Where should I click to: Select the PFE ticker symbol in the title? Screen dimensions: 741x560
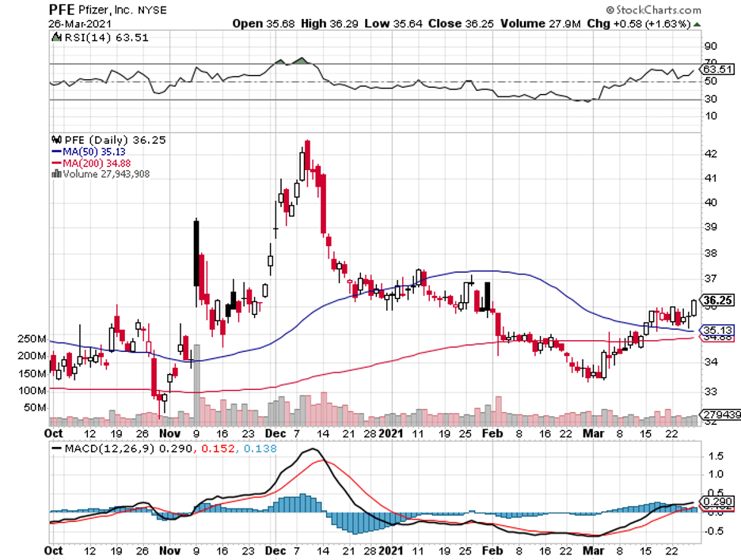point(62,9)
